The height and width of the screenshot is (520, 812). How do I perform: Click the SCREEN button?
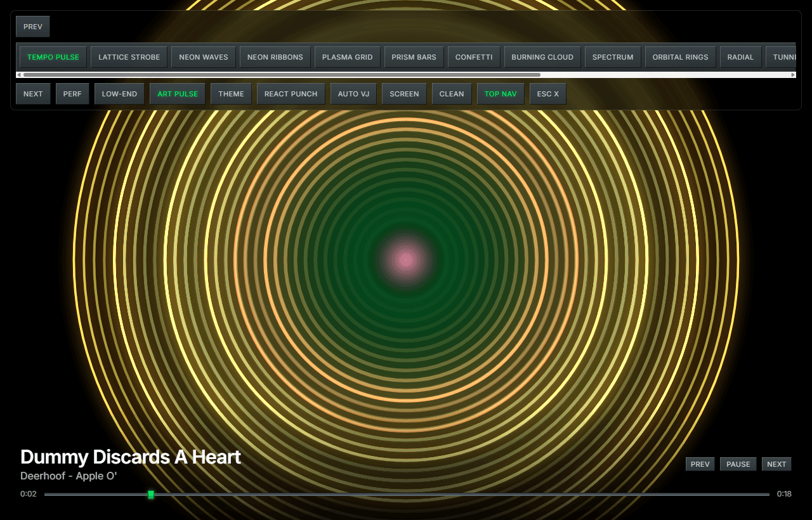404,94
